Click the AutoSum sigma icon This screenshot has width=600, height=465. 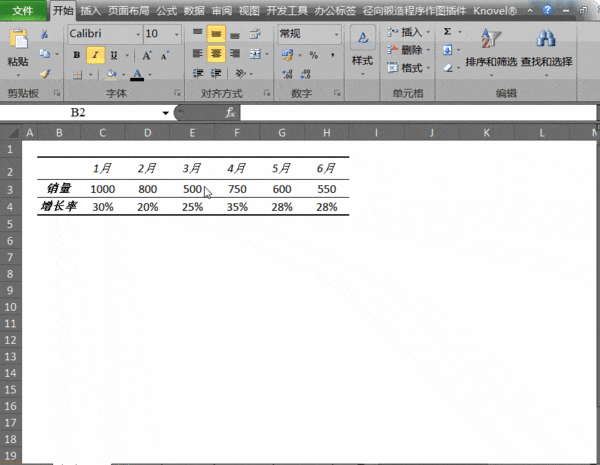(x=447, y=31)
